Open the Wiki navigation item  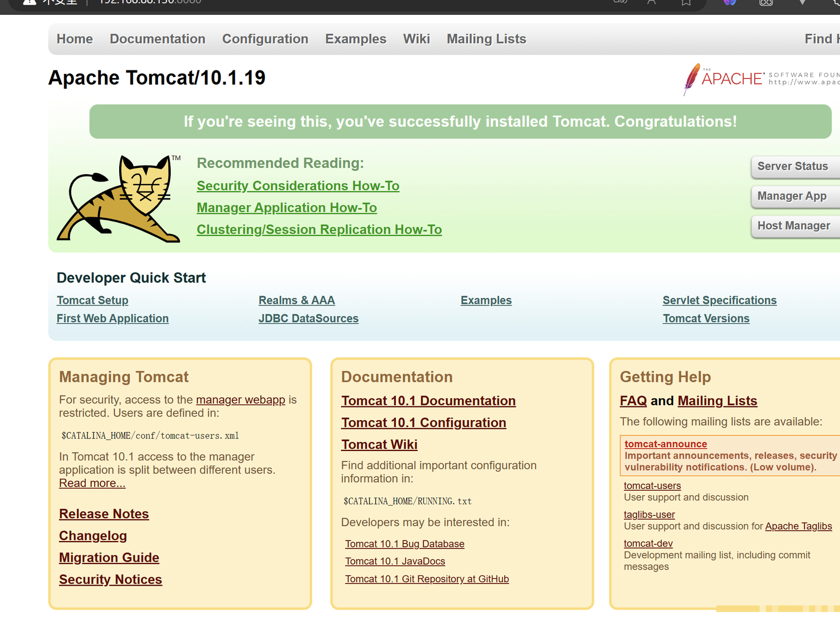417,39
